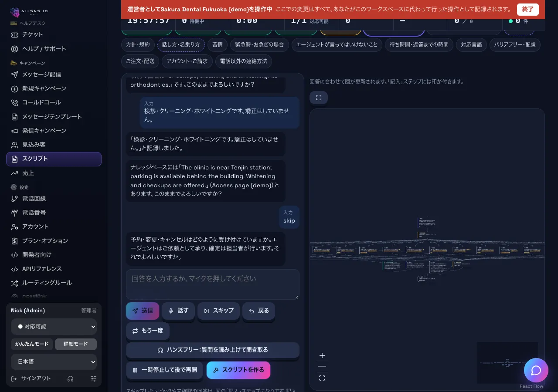Open the チケット ticket icon in sidebar

point(14,35)
